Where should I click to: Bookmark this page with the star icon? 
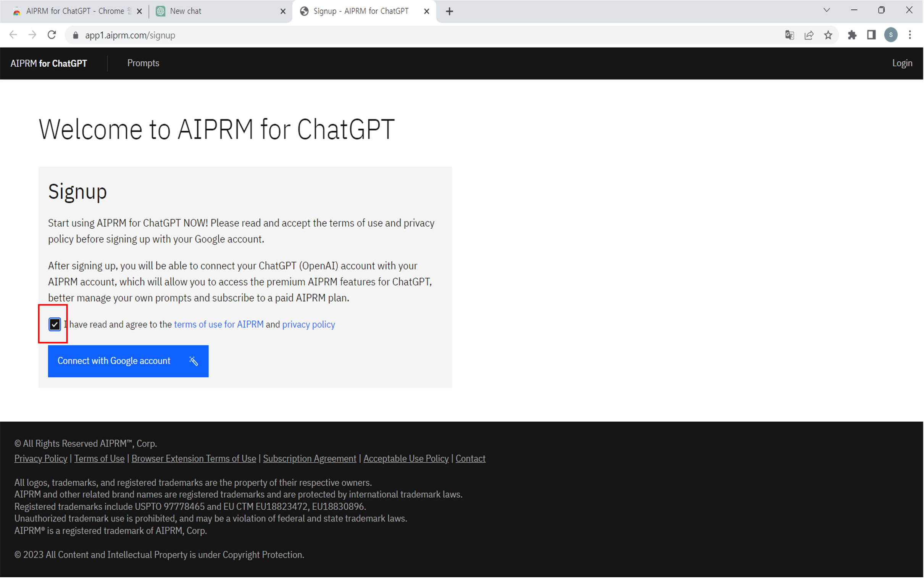point(828,35)
